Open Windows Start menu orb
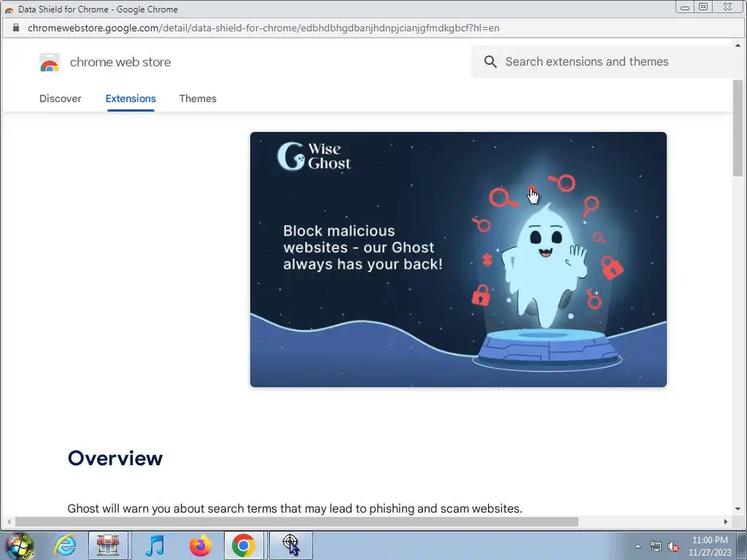 (19, 545)
